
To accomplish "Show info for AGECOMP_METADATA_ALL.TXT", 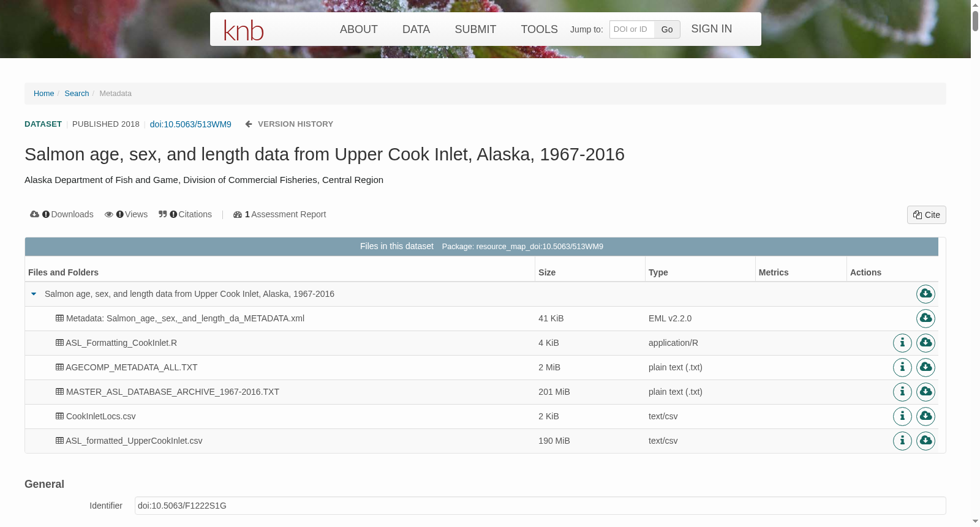I will pyautogui.click(x=902, y=367).
